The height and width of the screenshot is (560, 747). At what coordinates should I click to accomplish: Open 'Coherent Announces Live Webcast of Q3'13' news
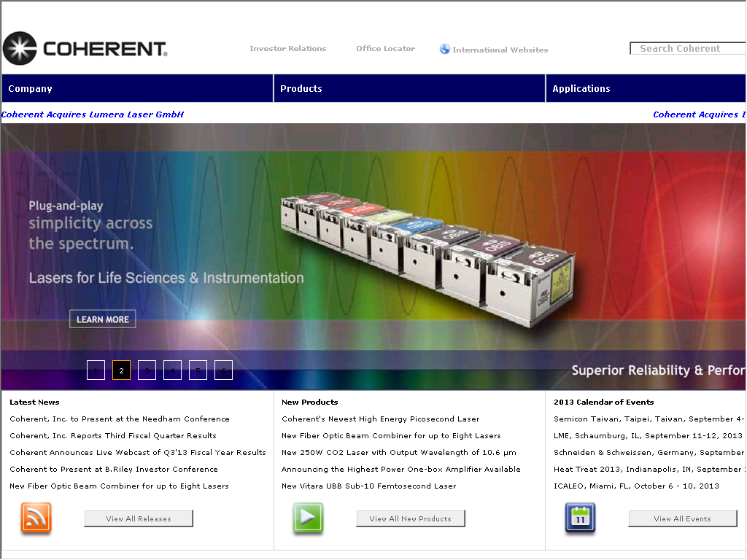point(138,452)
